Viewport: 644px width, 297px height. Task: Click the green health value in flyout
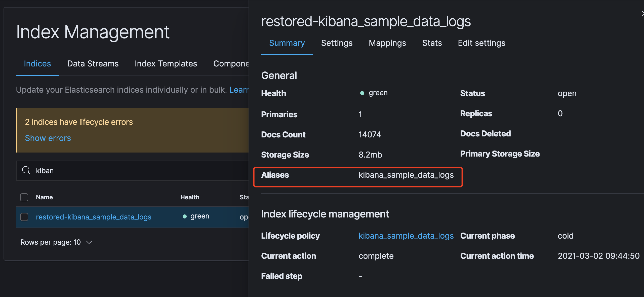coord(374,93)
